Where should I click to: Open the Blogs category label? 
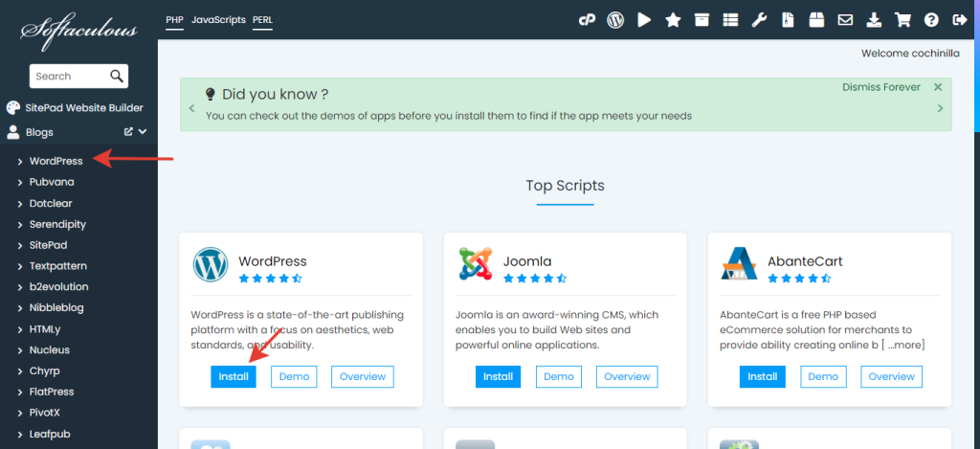click(39, 132)
